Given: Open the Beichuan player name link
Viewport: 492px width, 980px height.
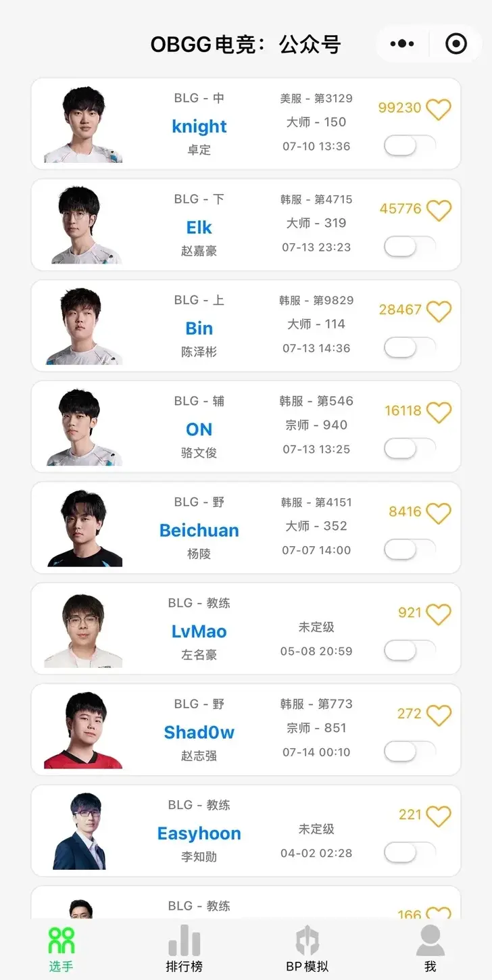Looking at the screenshot, I should (x=199, y=531).
